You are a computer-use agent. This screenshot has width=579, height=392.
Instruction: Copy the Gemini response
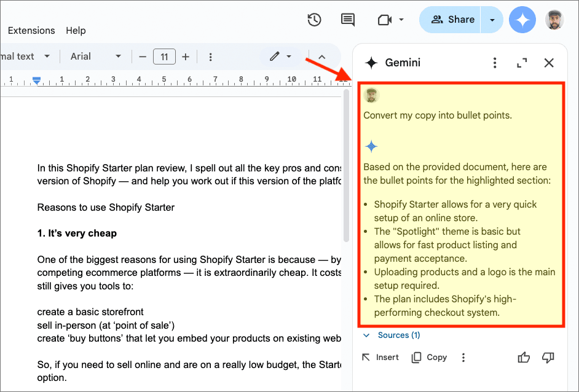430,358
